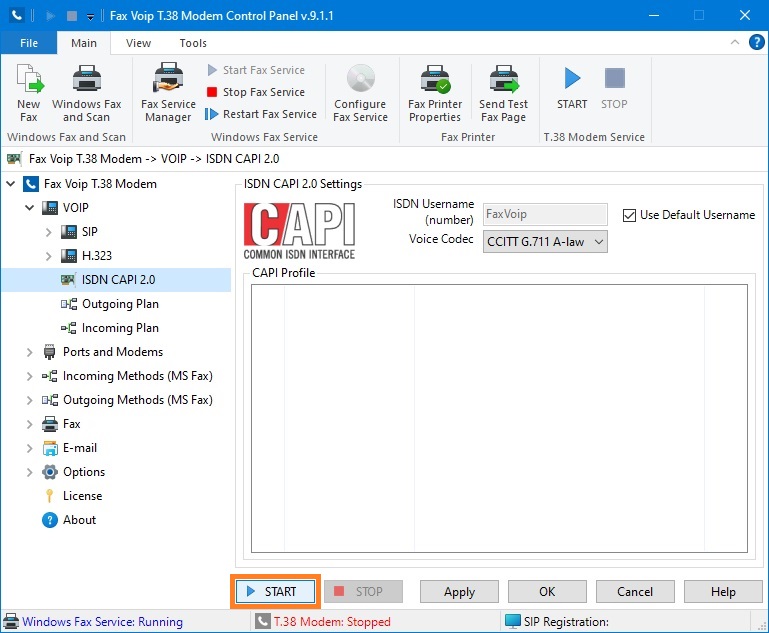
Task: Click Incoming Methods tree icon
Action: tap(50, 376)
